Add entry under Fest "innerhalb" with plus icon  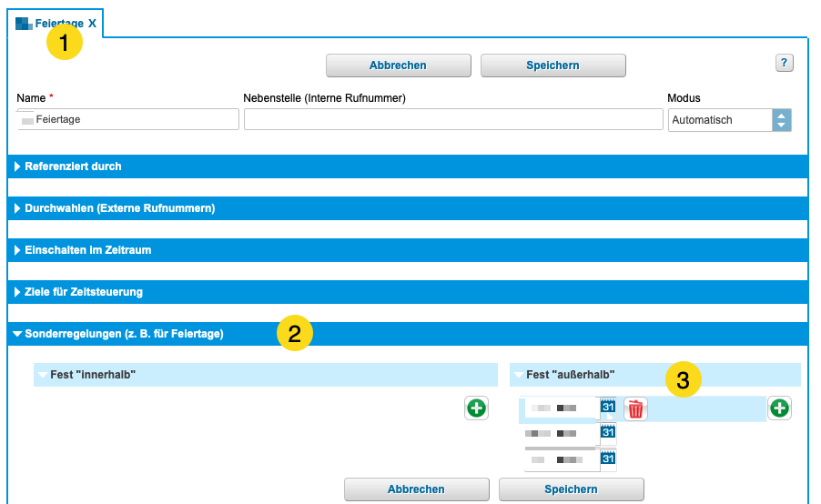click(476, 408)
